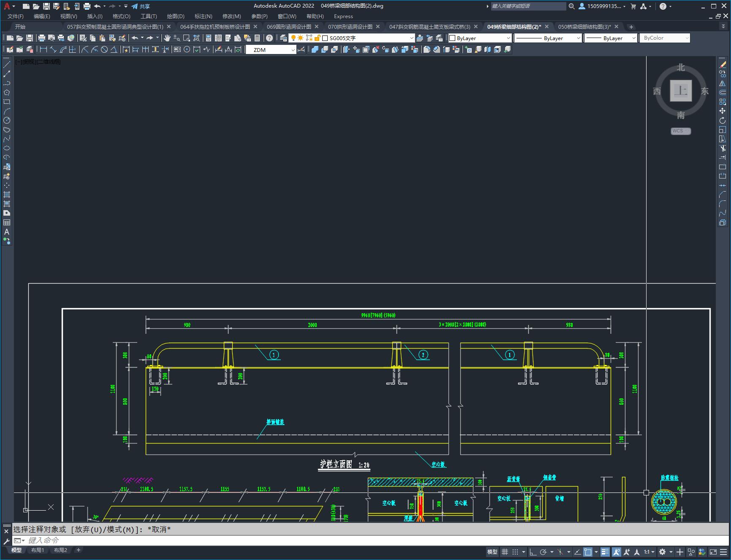Click the Diameter dimension tool

104,49
